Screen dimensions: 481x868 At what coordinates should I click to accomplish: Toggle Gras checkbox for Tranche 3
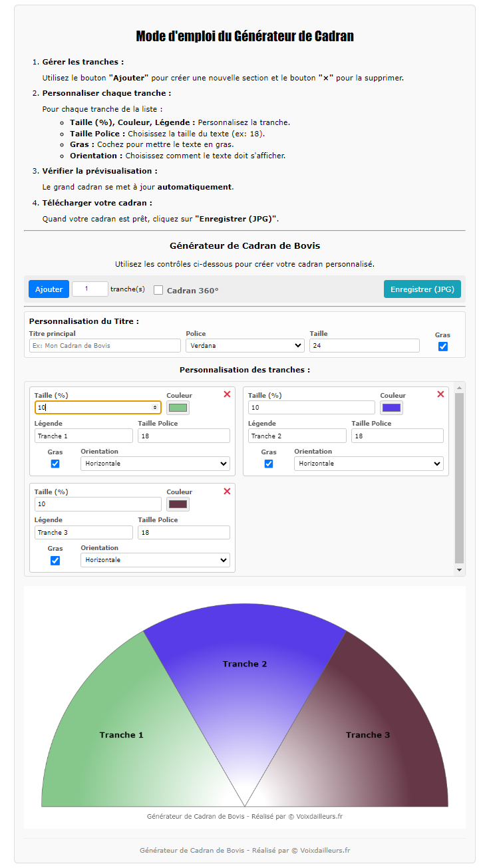pos(55,560)
